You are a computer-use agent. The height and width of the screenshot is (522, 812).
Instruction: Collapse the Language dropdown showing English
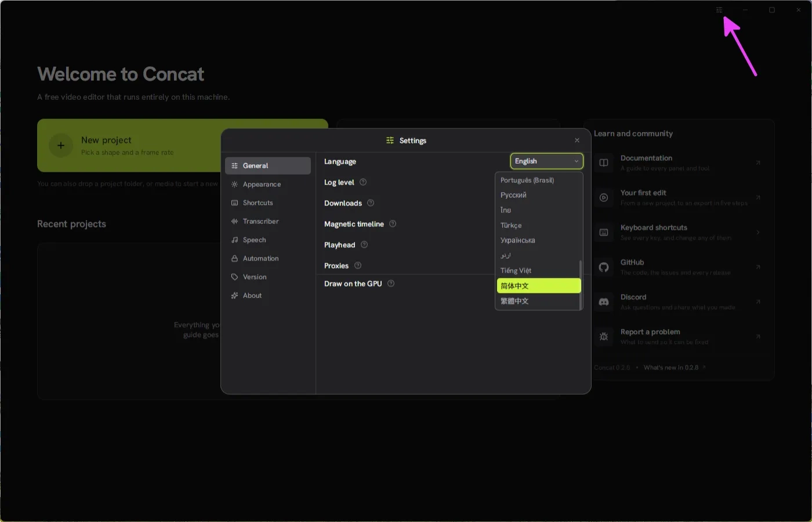[546, 161]
